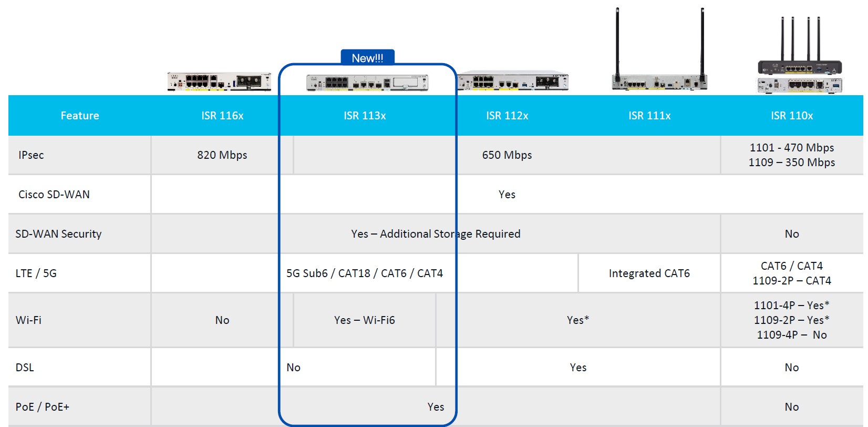Select the Feature column header
Screen dimensions: 868x427
pyautogui.click(x=80, y=116)
